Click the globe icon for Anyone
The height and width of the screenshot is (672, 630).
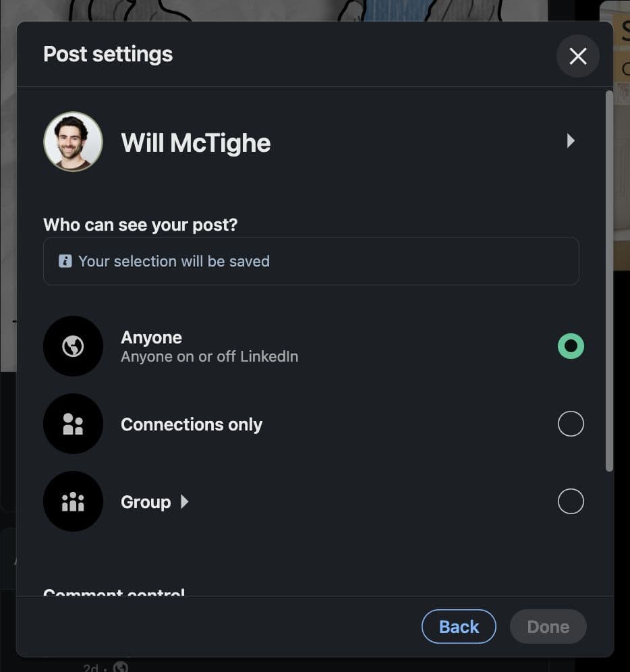73,346
